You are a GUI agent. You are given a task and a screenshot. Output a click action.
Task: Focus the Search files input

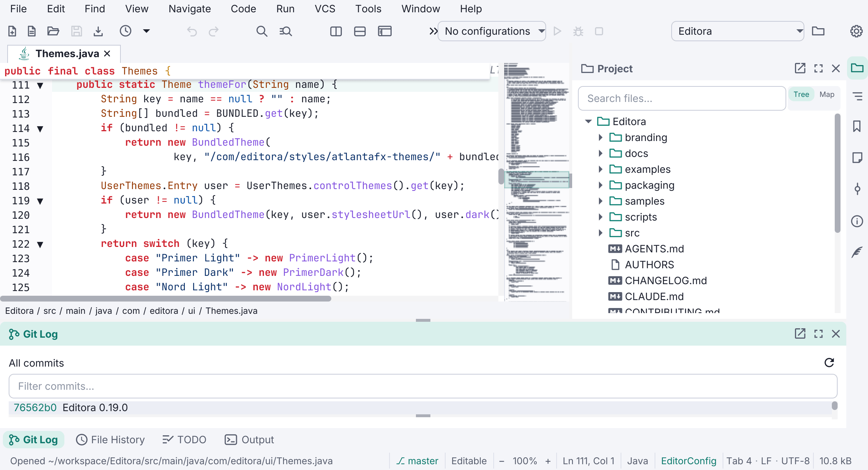[x=682, y=98]
